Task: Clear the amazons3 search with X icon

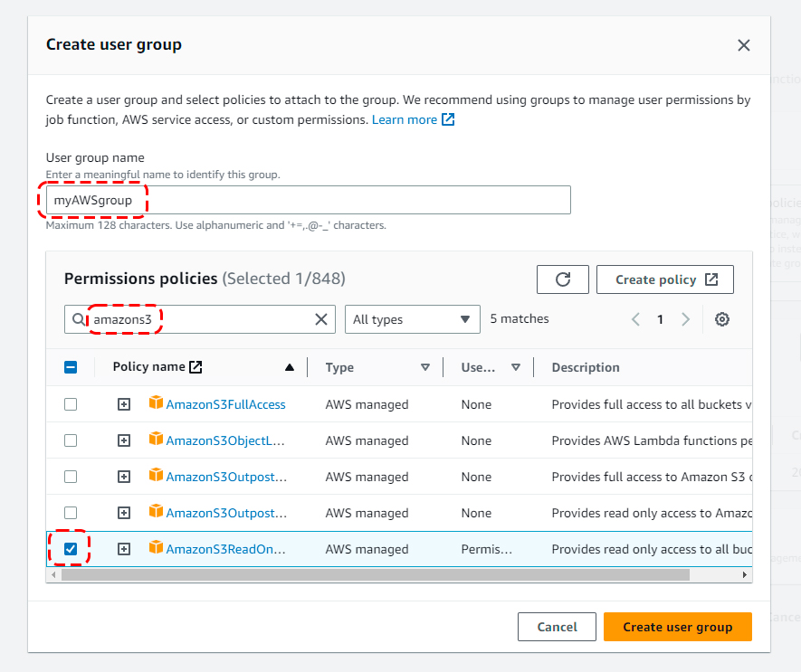Action: click(321, 319)
